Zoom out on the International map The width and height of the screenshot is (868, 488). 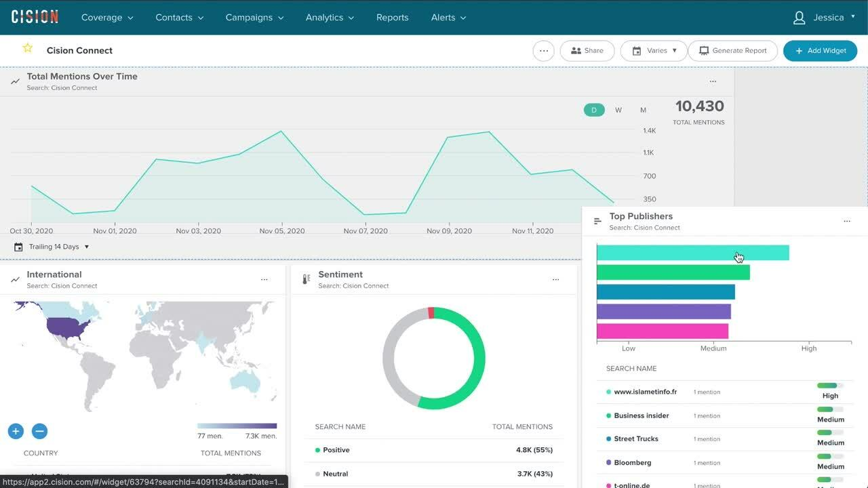coord(39,431)
